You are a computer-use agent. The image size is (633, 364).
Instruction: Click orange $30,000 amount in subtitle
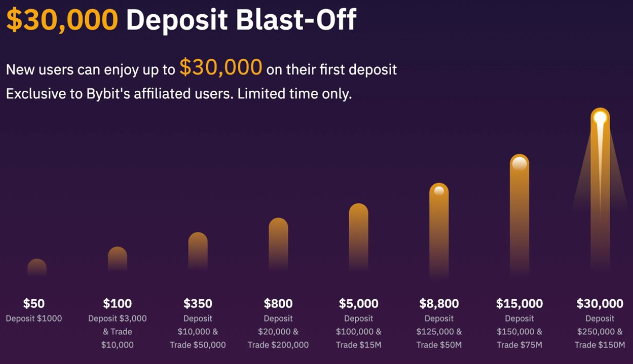click(x=221, y=67)
